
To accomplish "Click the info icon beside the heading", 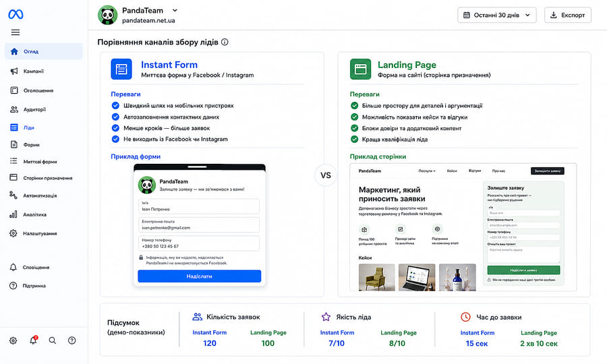I will (225, 42).
